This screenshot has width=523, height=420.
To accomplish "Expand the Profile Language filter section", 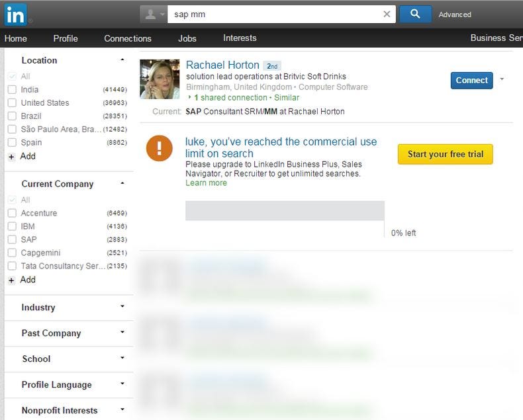I will pyautogui.click(x=122, y=384).
